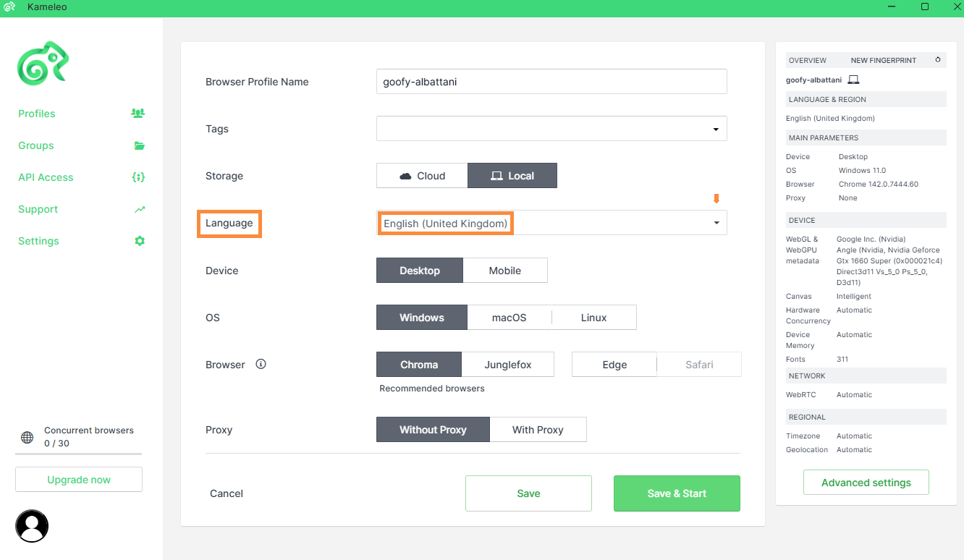The image size is (964, 560).
Task: Switch to the OVERVIEW tab
Action: tap(808, 61)
